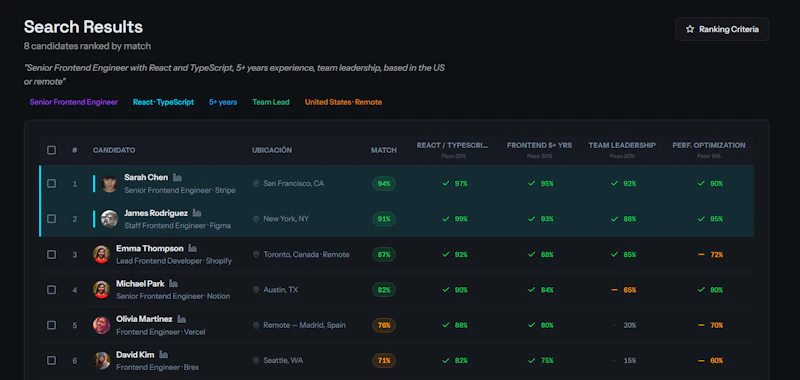800x380 pixels.
Task: Select the React · TypeScript tag
Action: tap(163, 102)
